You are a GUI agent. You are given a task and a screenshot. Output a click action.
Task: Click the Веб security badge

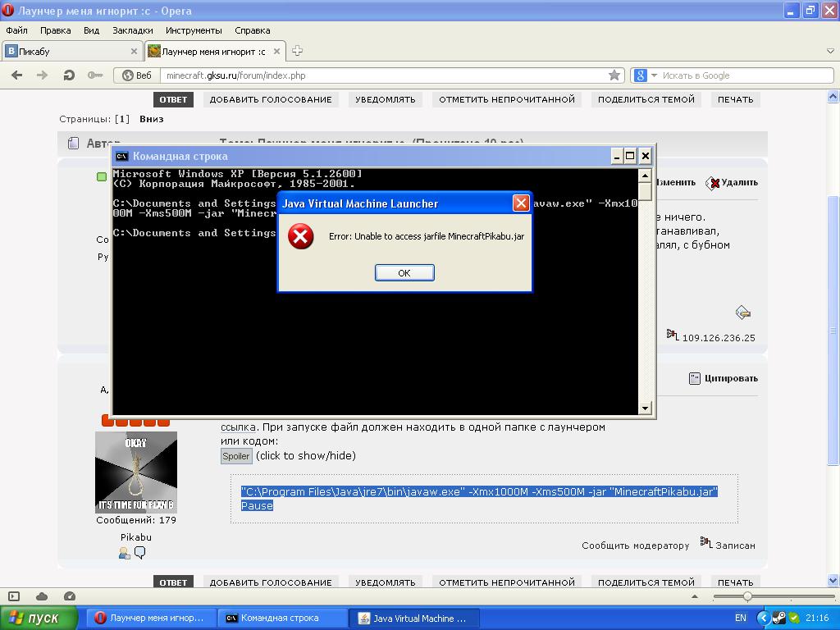(x=137, y=75)
